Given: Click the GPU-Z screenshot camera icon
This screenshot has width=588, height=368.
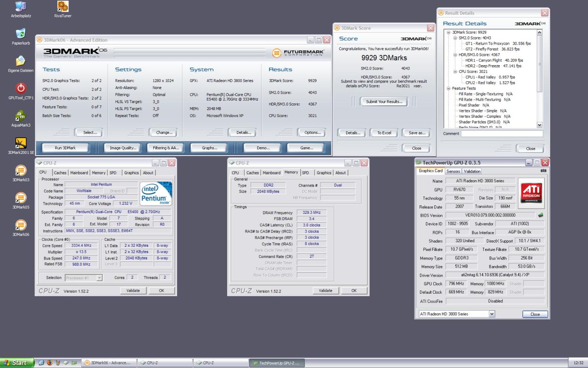Looking at the screenshot, I should (x=544, y=171).
